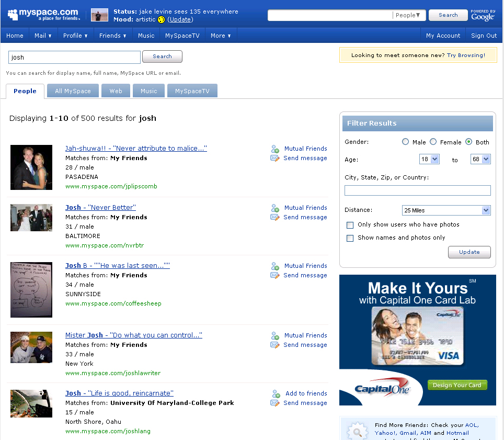504x440 pixels.
Task: Select the Female gender radio button
Action: 433,142
